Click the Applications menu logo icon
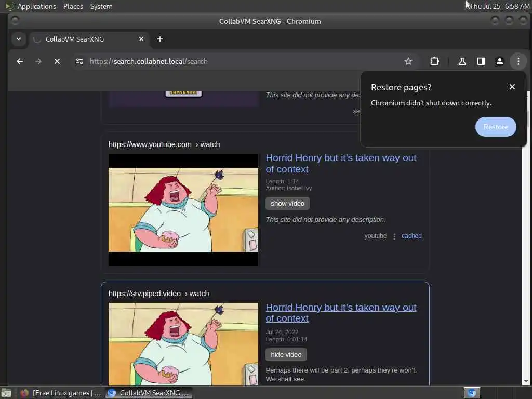Image resolution: width=532 pixels, height=399 pixels. pyautogui.click(x=9, y=6)
